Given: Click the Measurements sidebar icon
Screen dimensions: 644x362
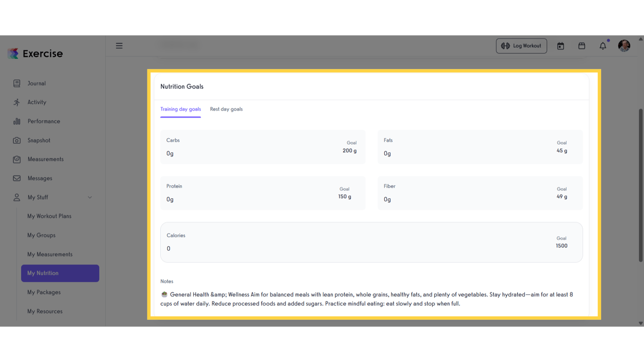Looking at the screenshot, I should tap(17, 159).
